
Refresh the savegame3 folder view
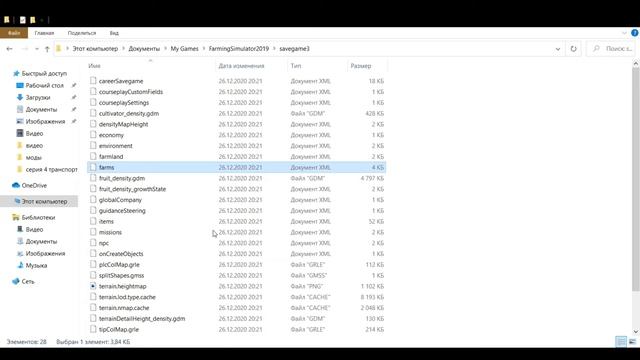tap(573, 49)
